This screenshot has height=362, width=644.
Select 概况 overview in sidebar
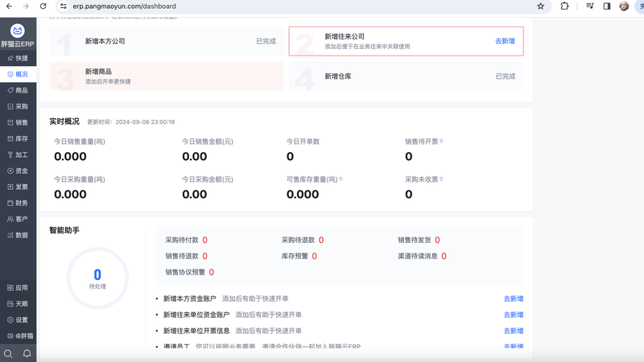click(x=18, y=74)
